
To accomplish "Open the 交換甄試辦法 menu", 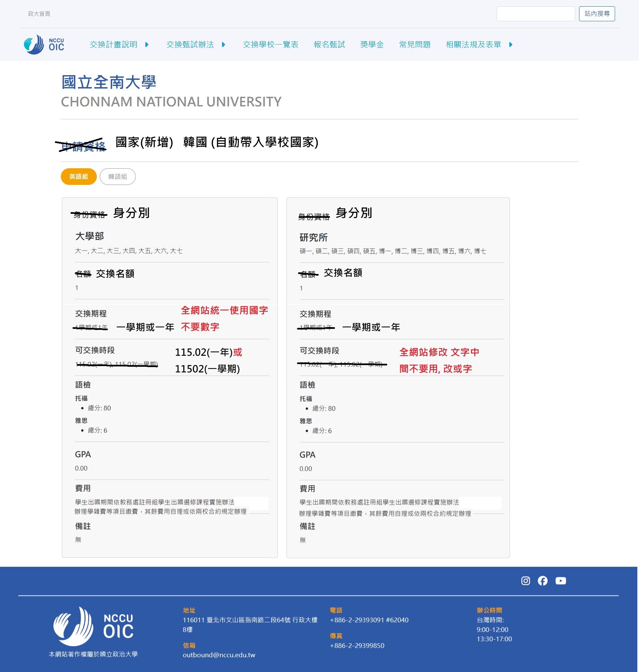I will tap(190, 45).
